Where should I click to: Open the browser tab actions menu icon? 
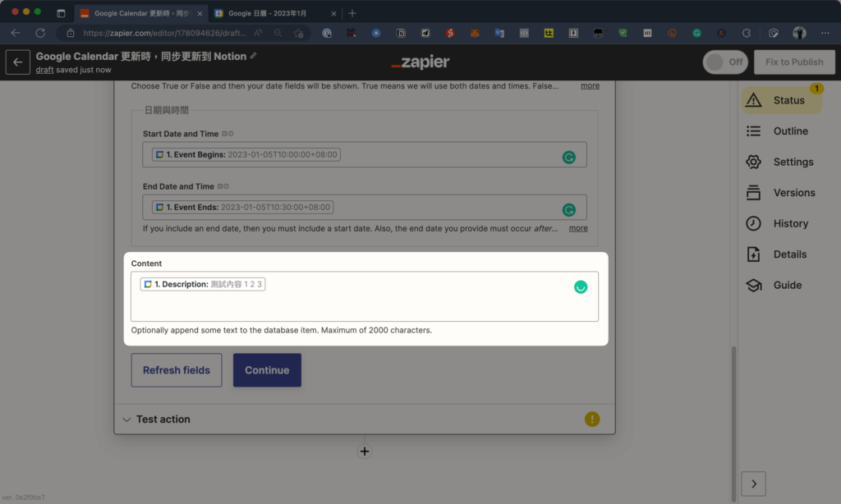tap(61, 13)
